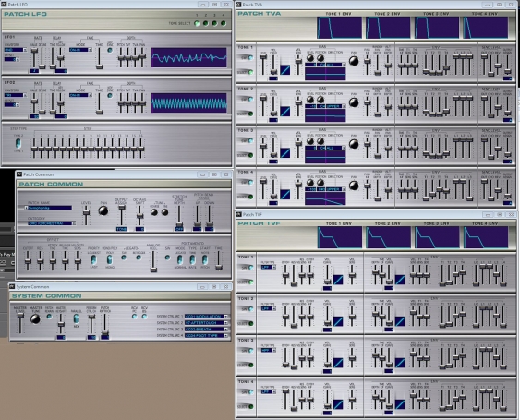Click Tone 1 cutoff velocity curve graphic in Patch TVF
520x420 pixels.
click(x=338, y=280)
